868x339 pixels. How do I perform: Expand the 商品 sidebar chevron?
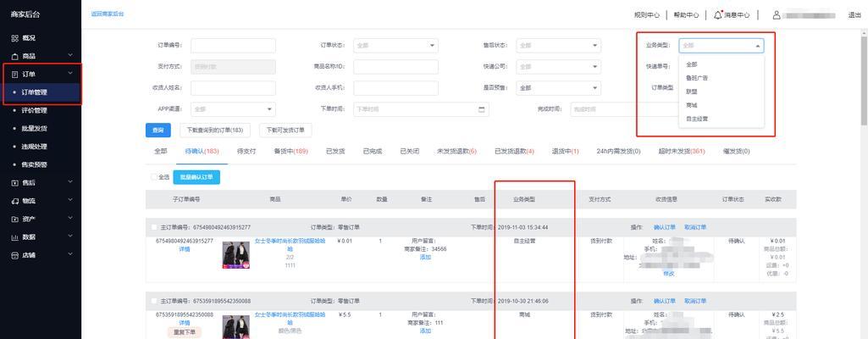click(70, 56)
